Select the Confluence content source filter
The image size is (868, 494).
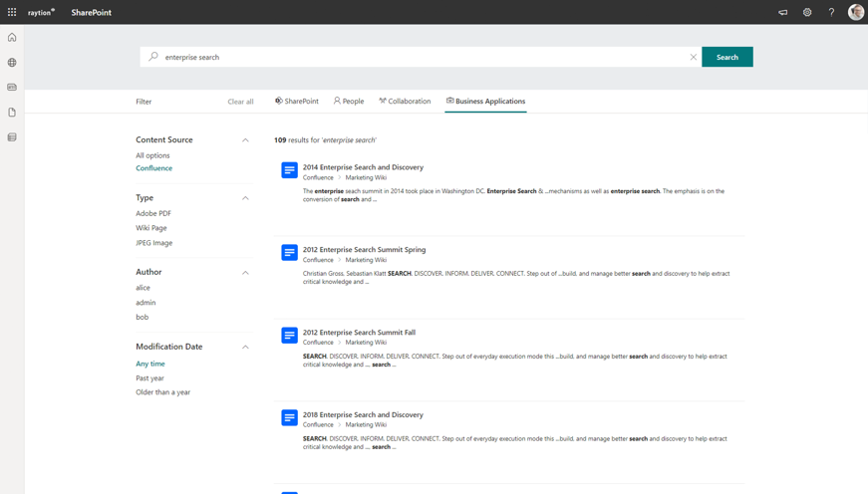pyautogui.click(x=153, y=168)
